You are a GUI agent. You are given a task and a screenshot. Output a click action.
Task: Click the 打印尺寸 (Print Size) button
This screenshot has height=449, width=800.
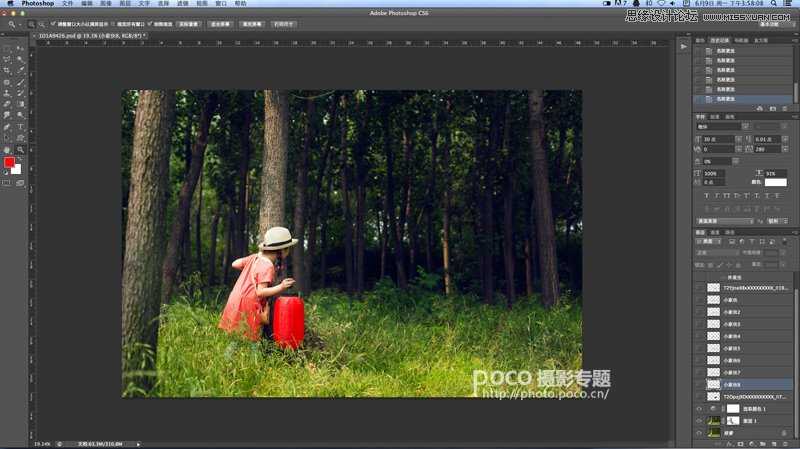(x=284, y=24)
